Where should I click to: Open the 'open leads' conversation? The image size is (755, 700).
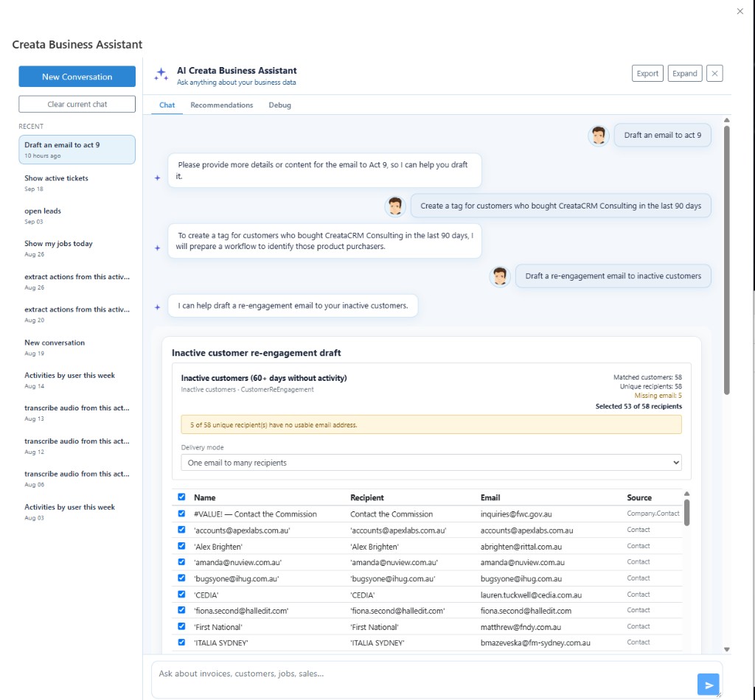tap(77, 216)
